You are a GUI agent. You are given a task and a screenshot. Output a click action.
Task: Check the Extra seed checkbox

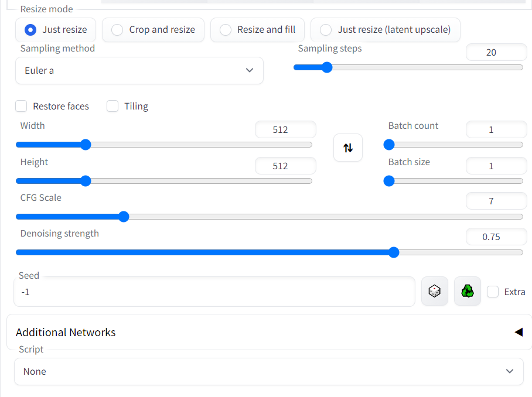tap(493, 292)
